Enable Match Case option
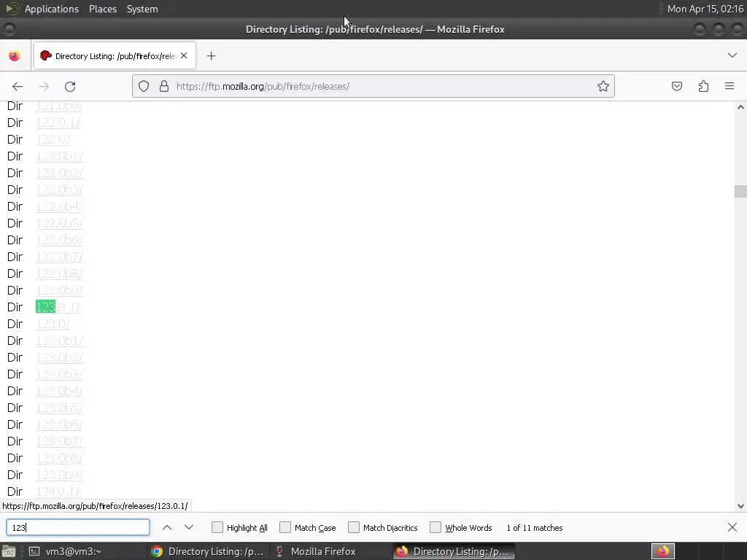Viewport: 747px width, 560px height. click(285, 527)
